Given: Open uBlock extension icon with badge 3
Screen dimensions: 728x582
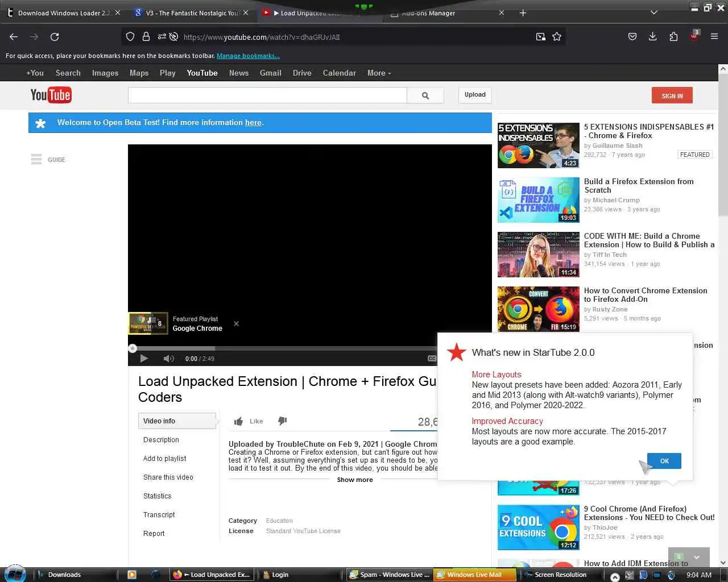Looking at the screenshot, I should (694, 36).
